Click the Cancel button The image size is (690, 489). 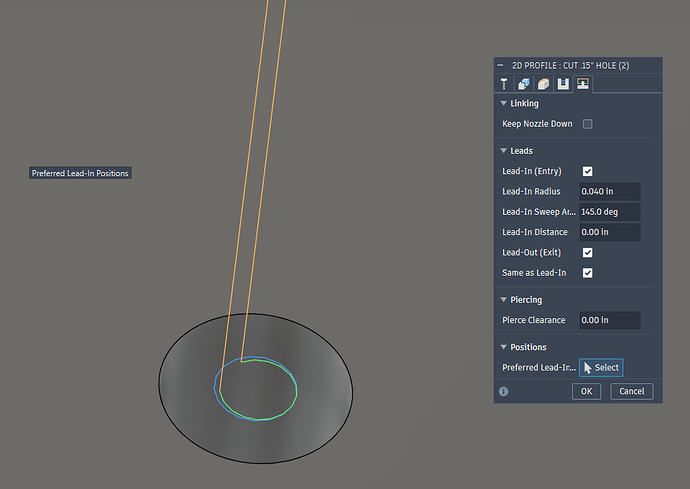[631, 391]
